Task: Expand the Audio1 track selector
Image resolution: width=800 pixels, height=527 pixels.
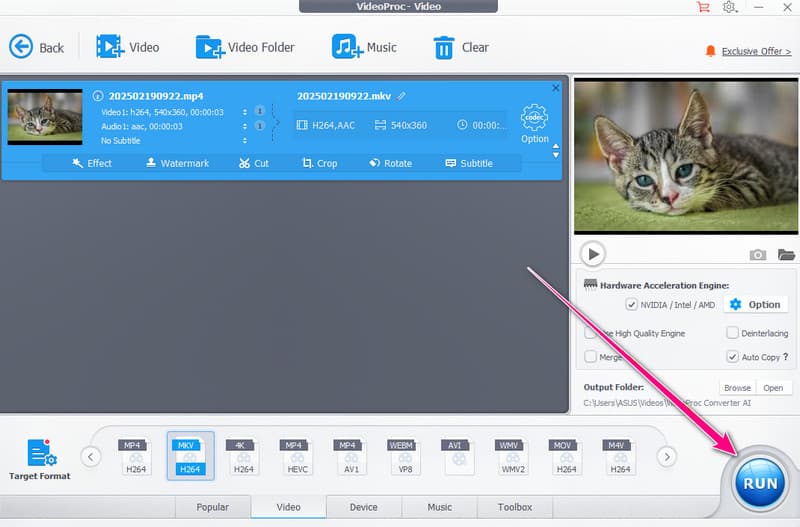Action: point(245,126)
